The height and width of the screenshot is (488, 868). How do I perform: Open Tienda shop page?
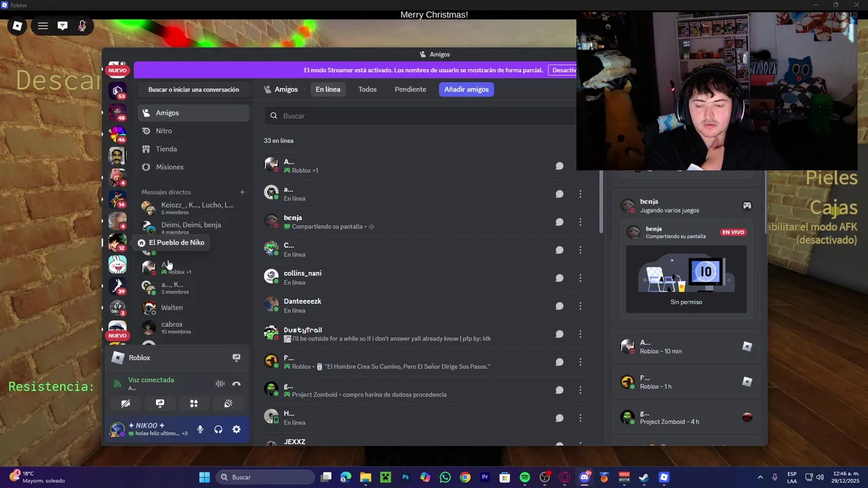click(x=193, y=149)
